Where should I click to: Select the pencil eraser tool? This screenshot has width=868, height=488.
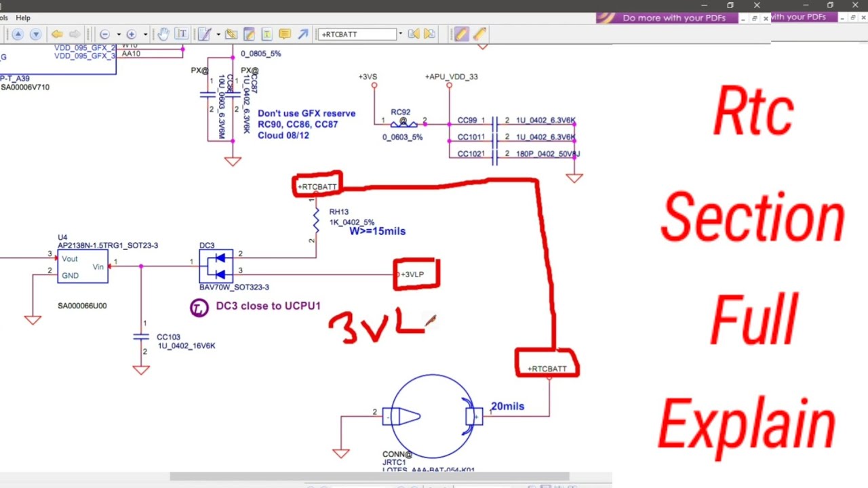coord(480,34)
